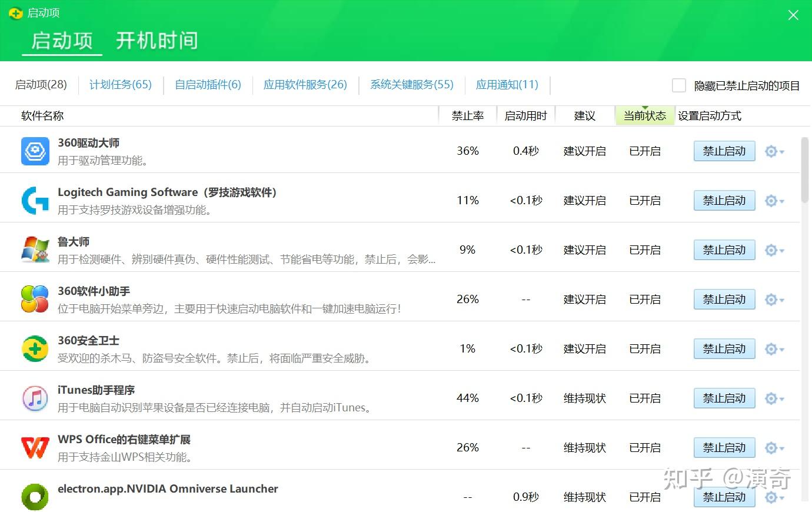Click the 36% 禁止率 value
Image resolution: width=812 pixels, height=512 pixels.
(x=468, y=151)
